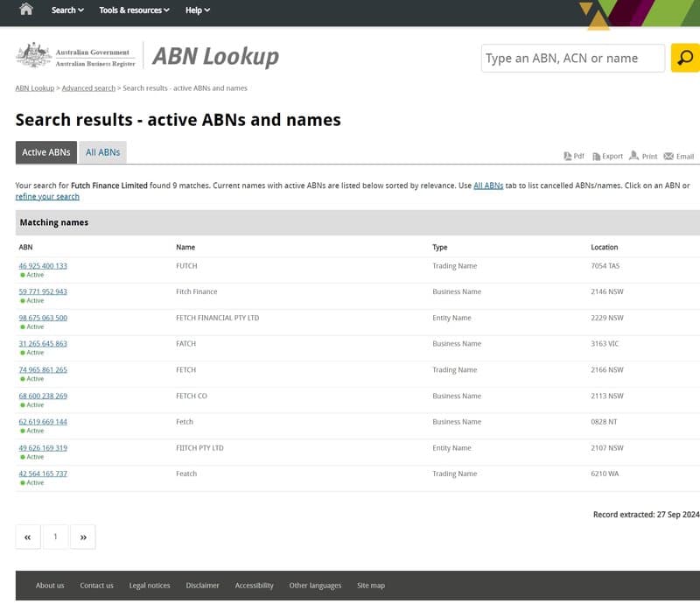This screenshot has height=611, width=700.
Task: Open ABN 31 265 645 863
Action: click(43, 344)
